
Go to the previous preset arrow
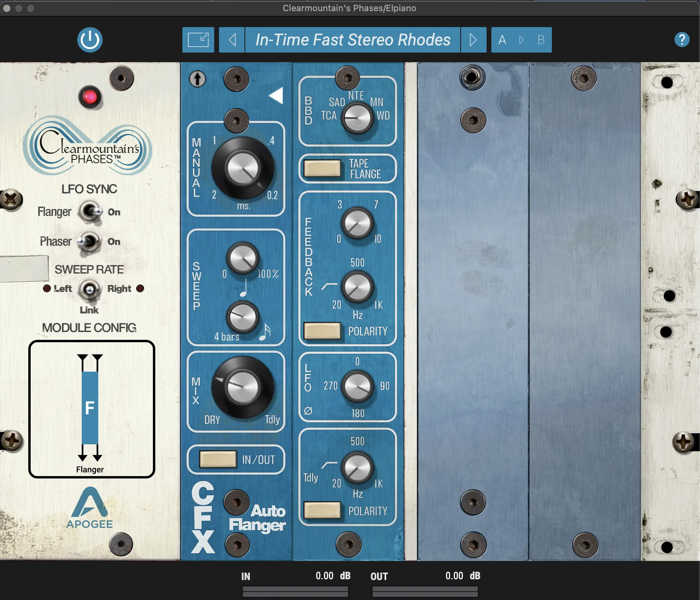tap(232, 40)
